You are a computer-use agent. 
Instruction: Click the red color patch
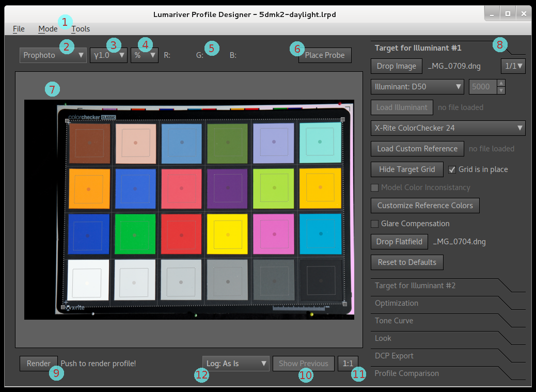(x=181, y=234)
